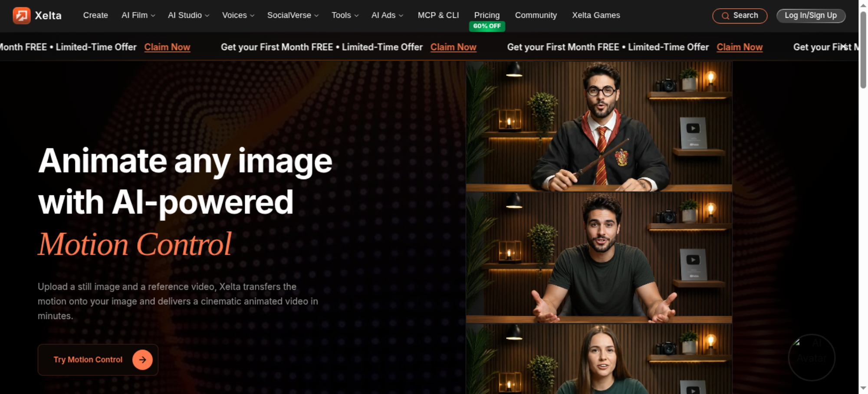Click the middle Claim Now link
The image size is (868, 394).
tap(454, 47)
